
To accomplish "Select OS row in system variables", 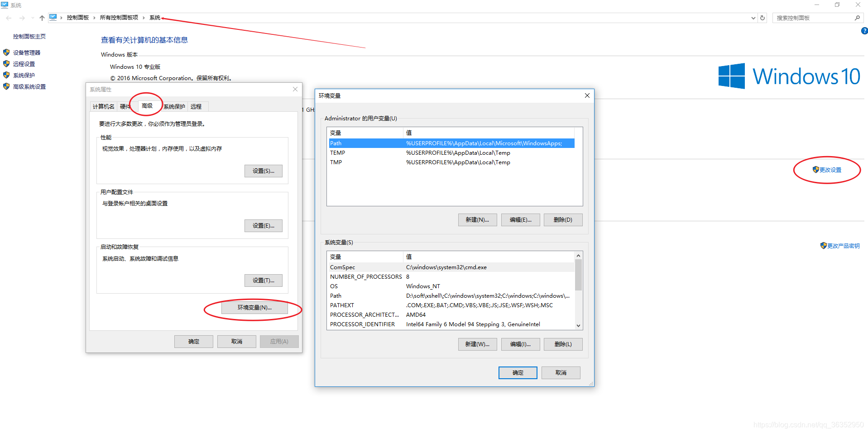I will pos(451,286).
